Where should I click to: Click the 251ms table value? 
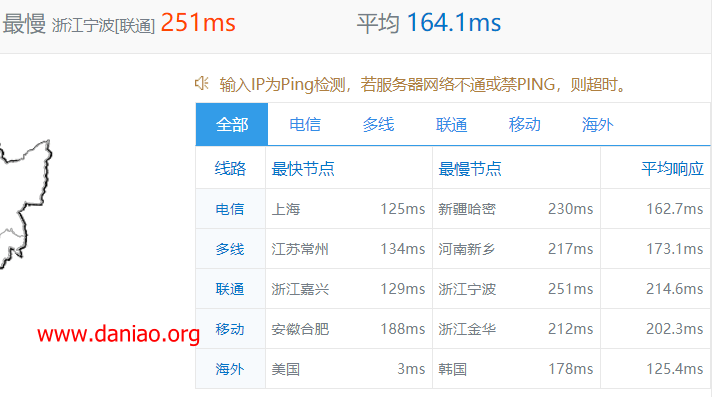pyautogui.click(x=570, y=289)
